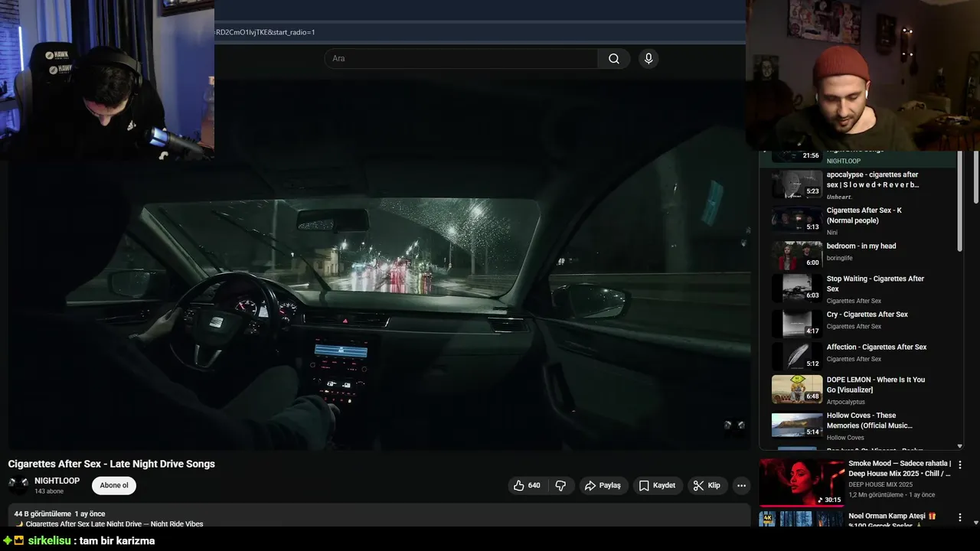Play Stop Waiting - Cigarettes After Sex
This screenshot has width=980, height=551.
click(875, 284)
